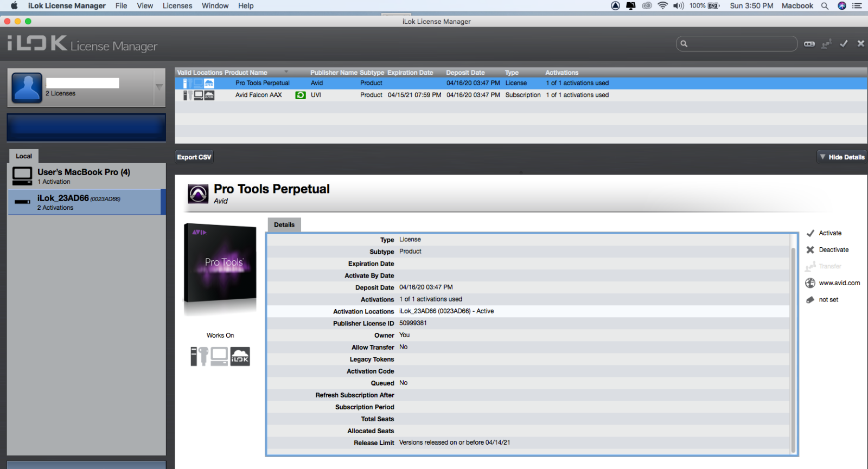The image size is (868, 469).
Task: Click the green refresh subscription icon on Avid Falcon AAX
Action: point(300,95)
